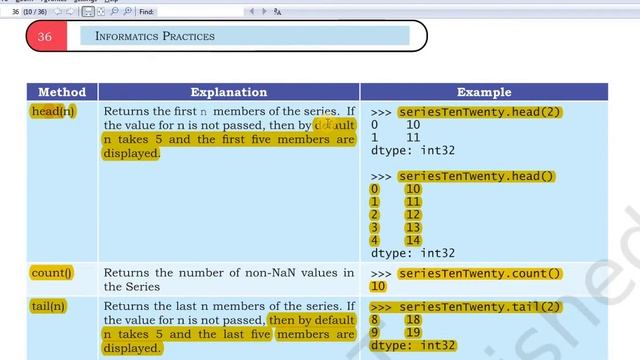This screenshot has height=360, width=640.
Task: Click the find next arrow
Action: pos(264,11)
